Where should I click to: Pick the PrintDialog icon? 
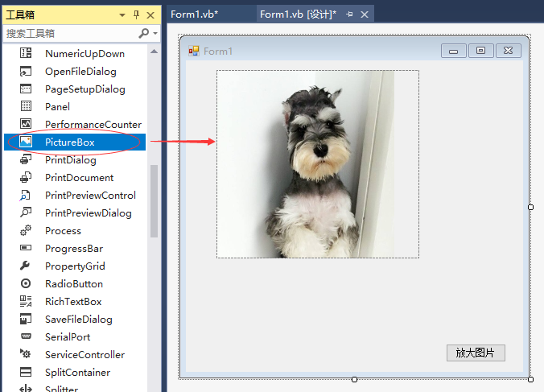[x=26, y=159]
